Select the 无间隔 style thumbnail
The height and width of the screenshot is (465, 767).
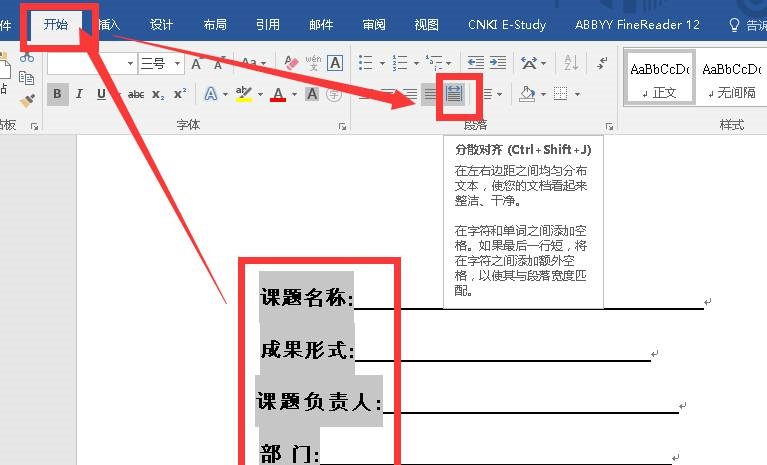(x=732, y=77)
